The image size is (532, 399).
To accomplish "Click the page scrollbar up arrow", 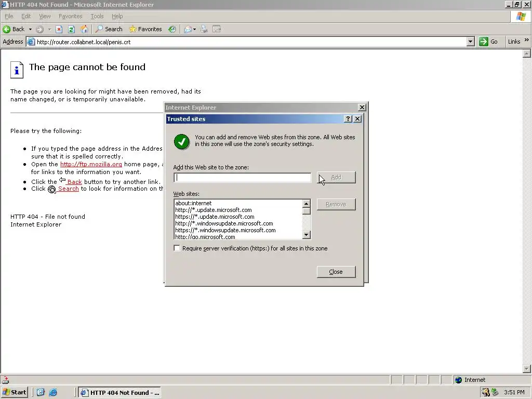I will 527,54.
